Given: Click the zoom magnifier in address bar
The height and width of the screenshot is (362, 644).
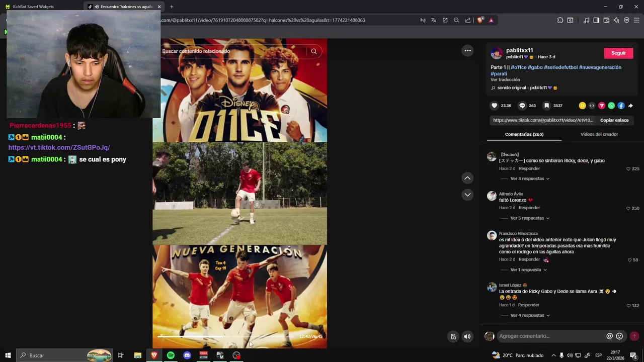Looking at the screenshot, I should point(456,20).
